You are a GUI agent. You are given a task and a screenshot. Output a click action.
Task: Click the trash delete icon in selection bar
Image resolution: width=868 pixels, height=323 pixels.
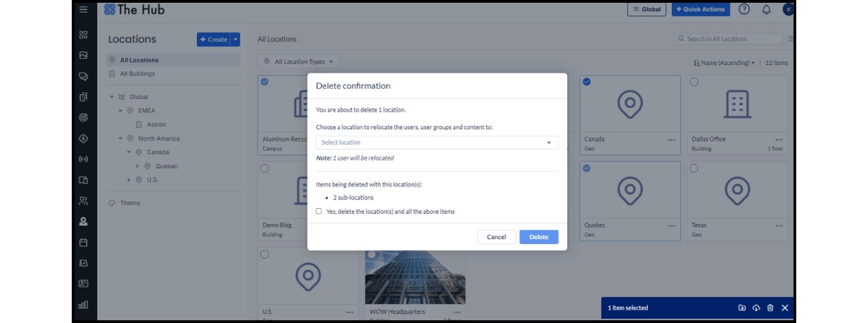pyautogui.click(x=770, y=308)
